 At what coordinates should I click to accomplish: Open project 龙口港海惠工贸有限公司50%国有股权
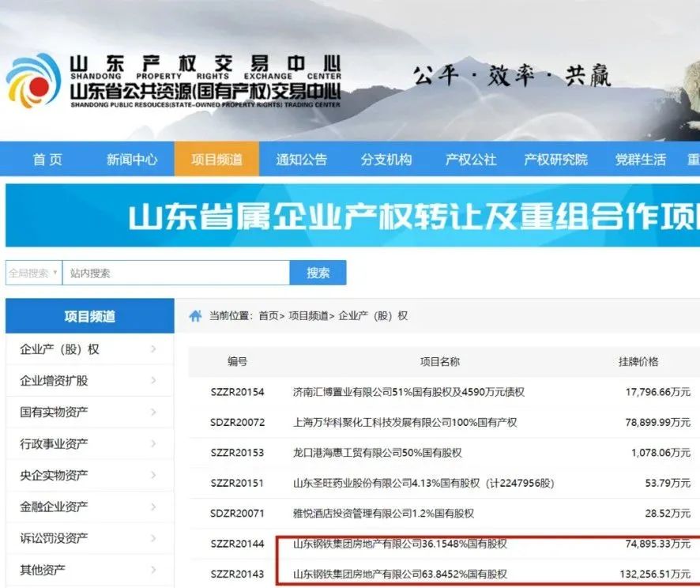click(377, 453)
